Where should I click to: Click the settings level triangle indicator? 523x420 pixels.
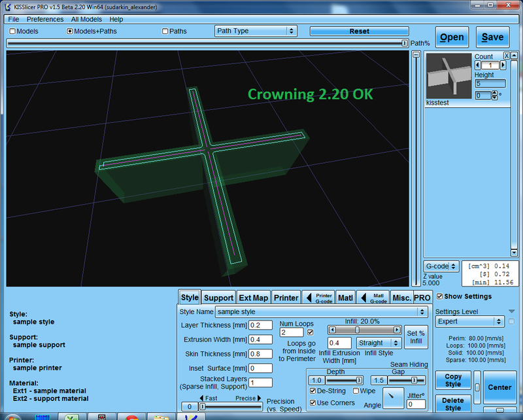coord(512,311)
